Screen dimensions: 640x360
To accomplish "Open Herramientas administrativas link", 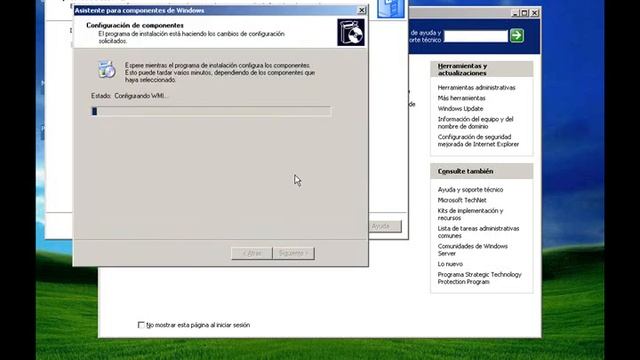I will [476, 87].
